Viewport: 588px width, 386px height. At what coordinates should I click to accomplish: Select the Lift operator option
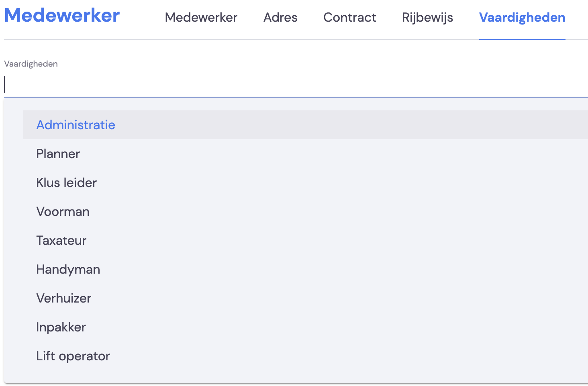pos(306,356)
